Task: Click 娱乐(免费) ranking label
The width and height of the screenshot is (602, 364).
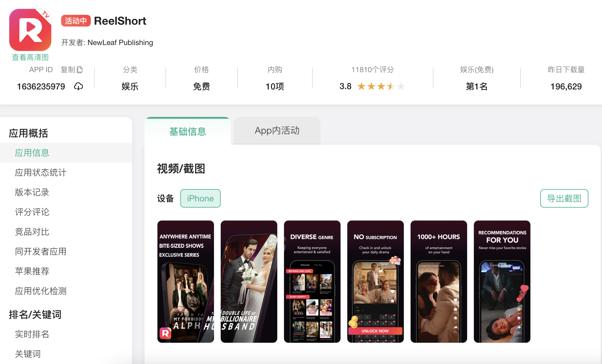Action: [x=477, y=70]
